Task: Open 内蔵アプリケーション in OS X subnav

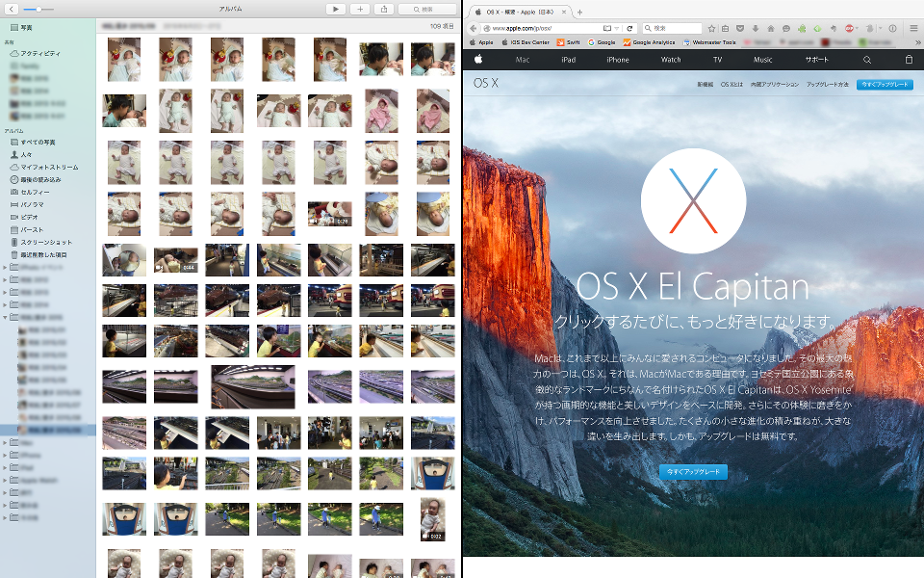Action: coord(774,85)
